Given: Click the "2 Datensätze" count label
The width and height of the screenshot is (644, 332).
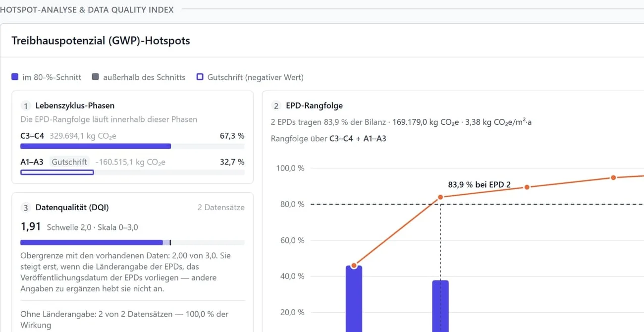Looking at the screenshot, I should pyautogui.click(x=221, y=208).
